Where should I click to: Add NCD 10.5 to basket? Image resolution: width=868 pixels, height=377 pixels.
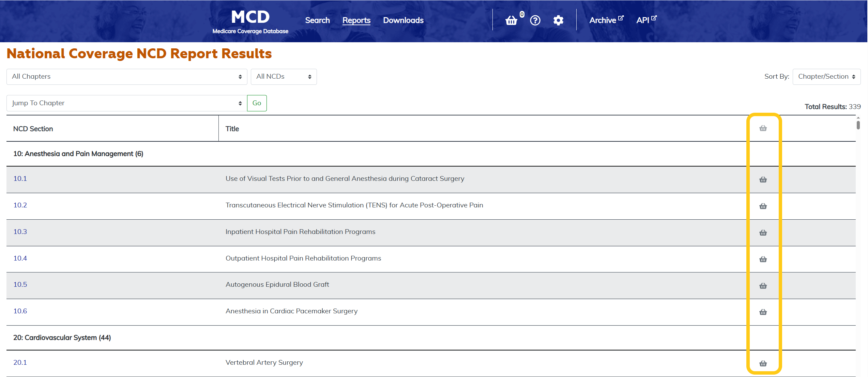pos(763,286)
